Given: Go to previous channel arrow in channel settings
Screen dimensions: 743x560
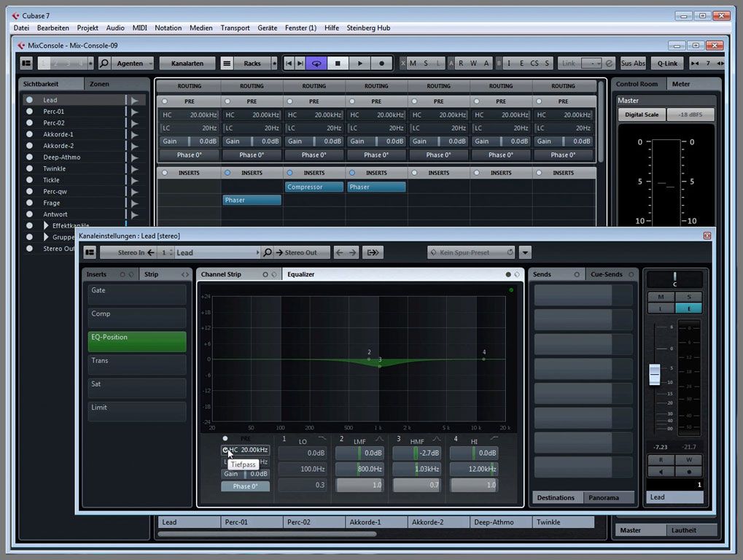Looking at the screenshot, I should pos(339,252).
